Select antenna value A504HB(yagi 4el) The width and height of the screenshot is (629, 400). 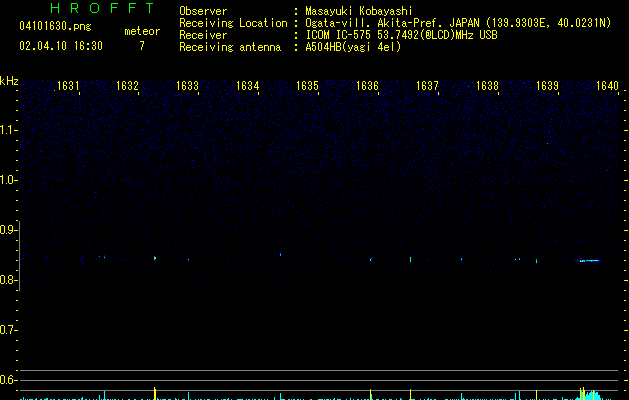(x=353, y=47)
